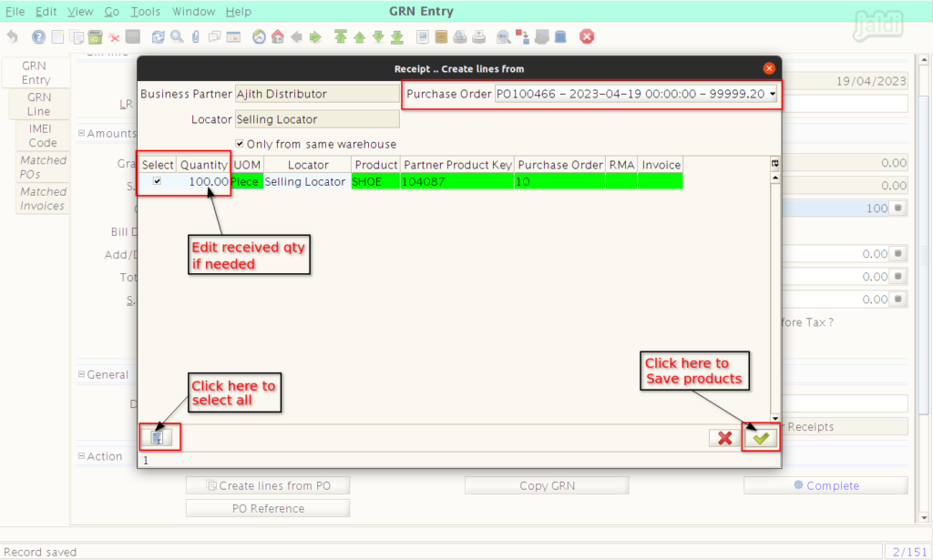933x560 pixels.
Task: Toggle grid view toolbar icon
Action: click(233, 36)
